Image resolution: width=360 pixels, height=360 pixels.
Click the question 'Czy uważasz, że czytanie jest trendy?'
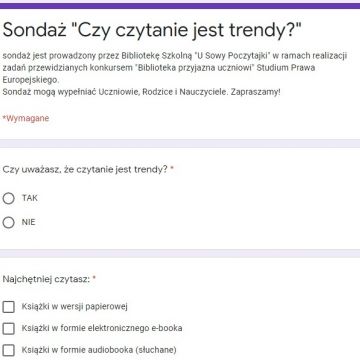click(x=85, y=170)
